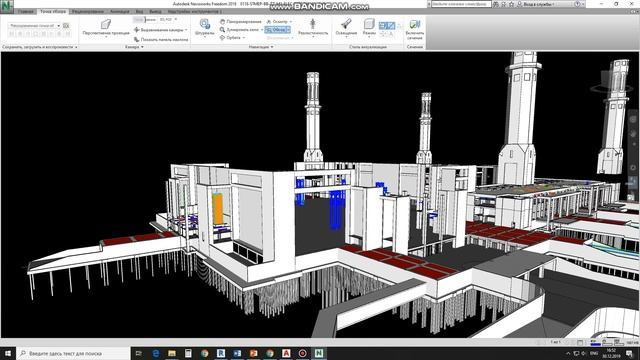The image size is (640, 360).
Task: Toggle the highlighted Look around (Обход) mode
Action: pos(278,30)
